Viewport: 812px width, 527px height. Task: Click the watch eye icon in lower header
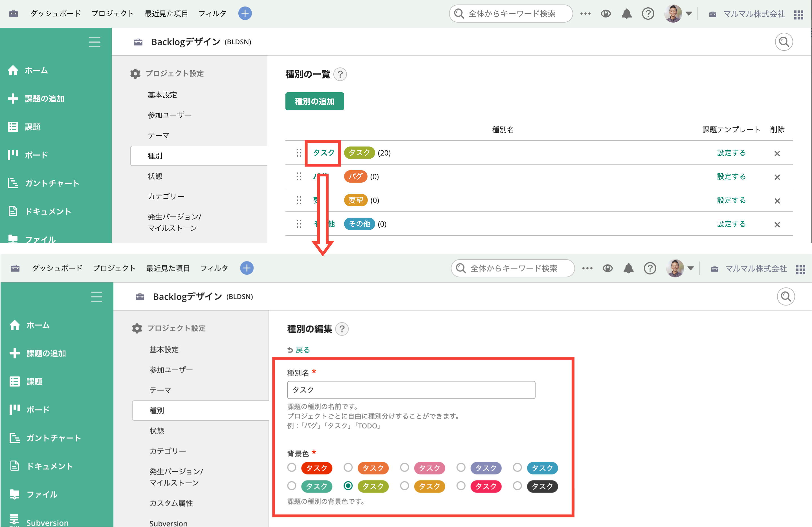pos(607,268)
